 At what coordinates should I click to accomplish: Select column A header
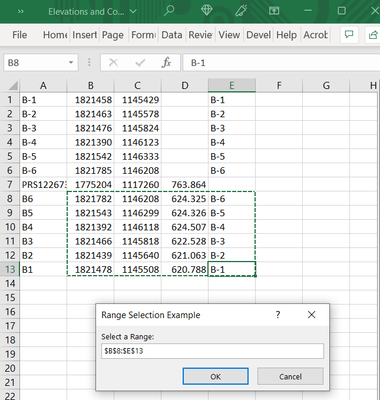[43, 86]
